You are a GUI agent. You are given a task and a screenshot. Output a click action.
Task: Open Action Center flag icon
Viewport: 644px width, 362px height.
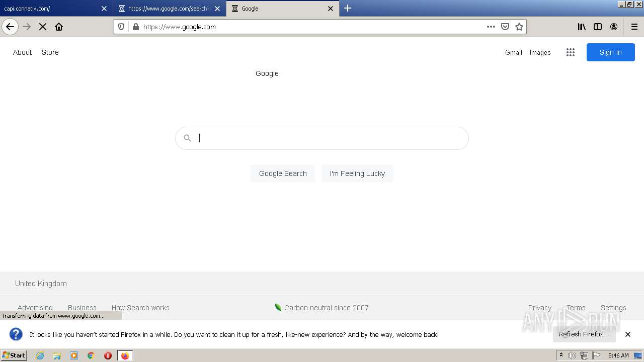coord(596,355)
